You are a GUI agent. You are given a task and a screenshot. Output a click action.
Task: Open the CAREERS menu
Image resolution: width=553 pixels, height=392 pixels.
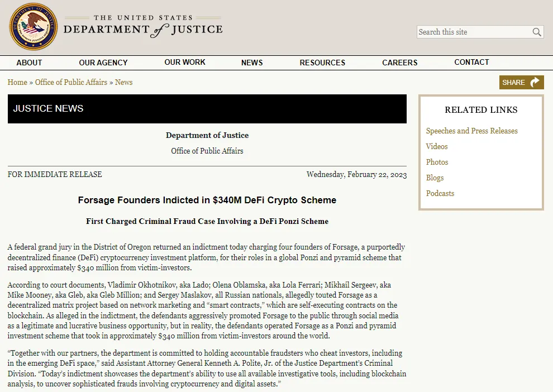(399, 63)
